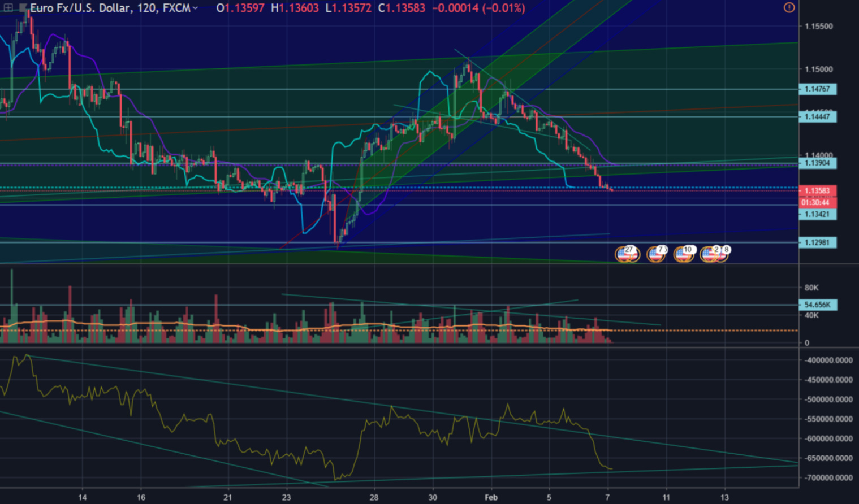Viewport: 859px width, 504px height.
Task: Open the economic event marker numbered 8
Action: point(724,252)
